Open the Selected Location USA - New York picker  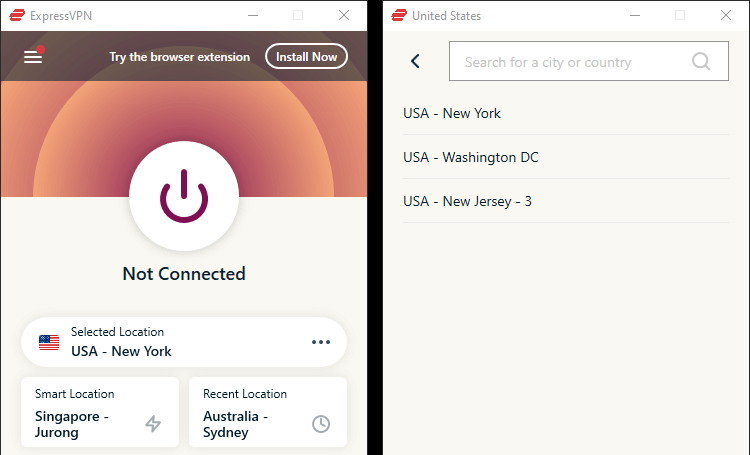[x=184, y=342]
